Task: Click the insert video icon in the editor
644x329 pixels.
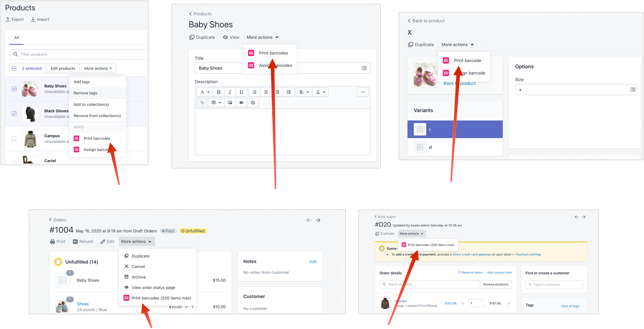Action: pos(241,103)
